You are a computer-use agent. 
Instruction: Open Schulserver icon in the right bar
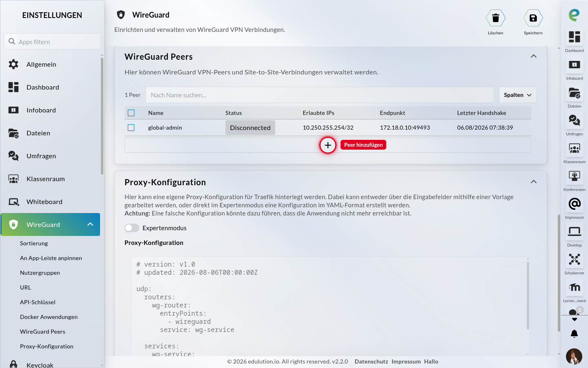574,259
